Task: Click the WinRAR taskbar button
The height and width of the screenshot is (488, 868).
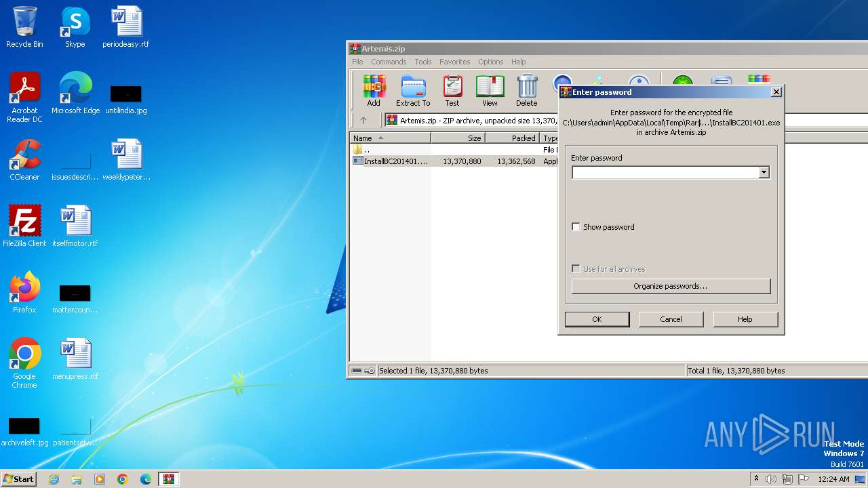Action: (x=169, y=479)
